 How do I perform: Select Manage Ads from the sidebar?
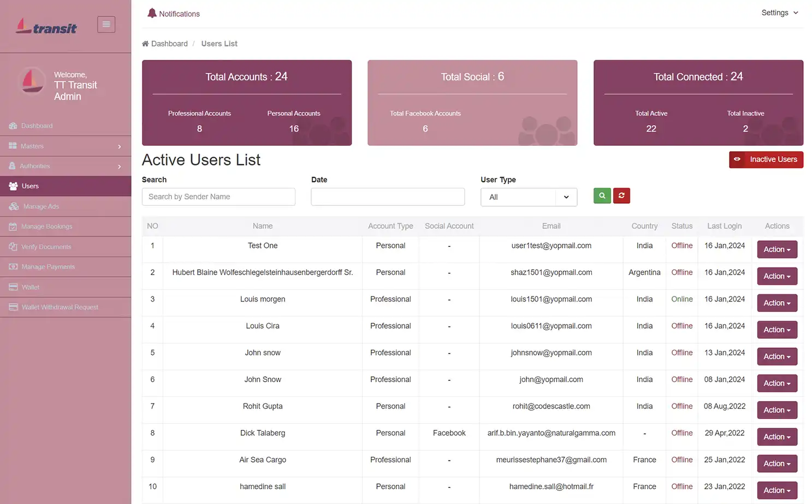click(x=41, y=206)
